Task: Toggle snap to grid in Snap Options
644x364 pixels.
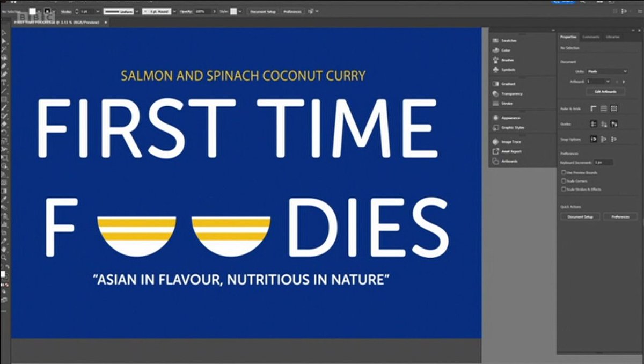Action: 613,139
